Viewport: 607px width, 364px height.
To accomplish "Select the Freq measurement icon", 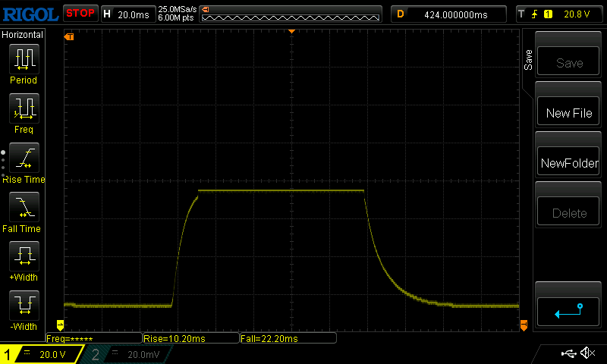I will click(24, 108).
